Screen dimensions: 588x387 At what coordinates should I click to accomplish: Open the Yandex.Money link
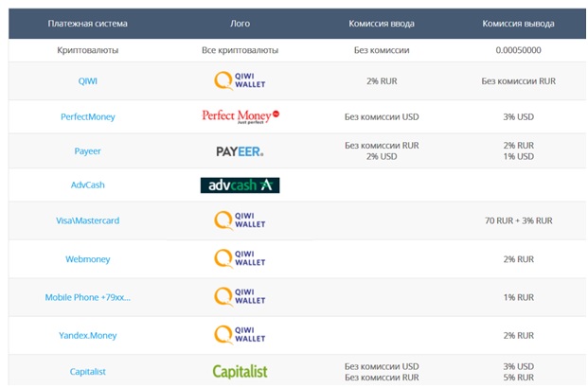[x=88, y=336]
